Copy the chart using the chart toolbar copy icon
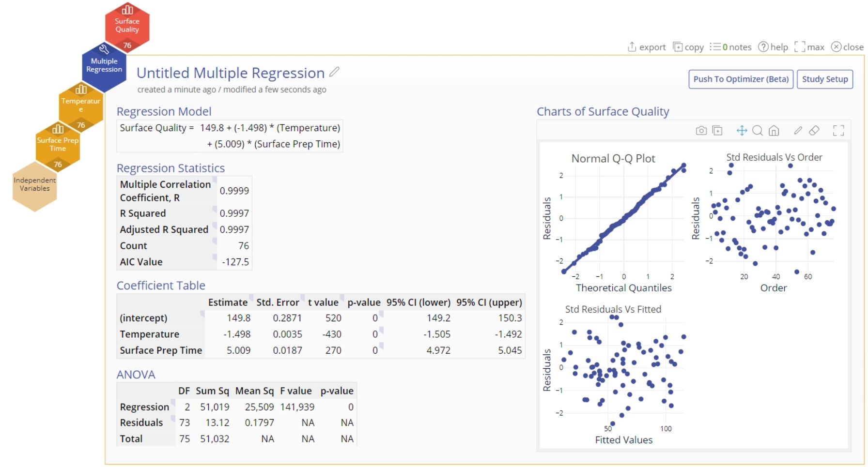The width and height of the screenshot is (868, 467). (717, 131)
